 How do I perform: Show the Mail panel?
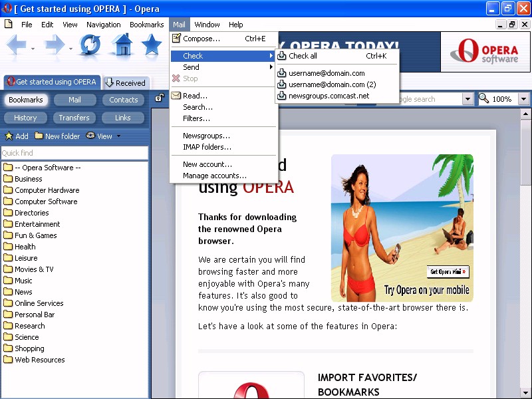click(x=74, y=100)
